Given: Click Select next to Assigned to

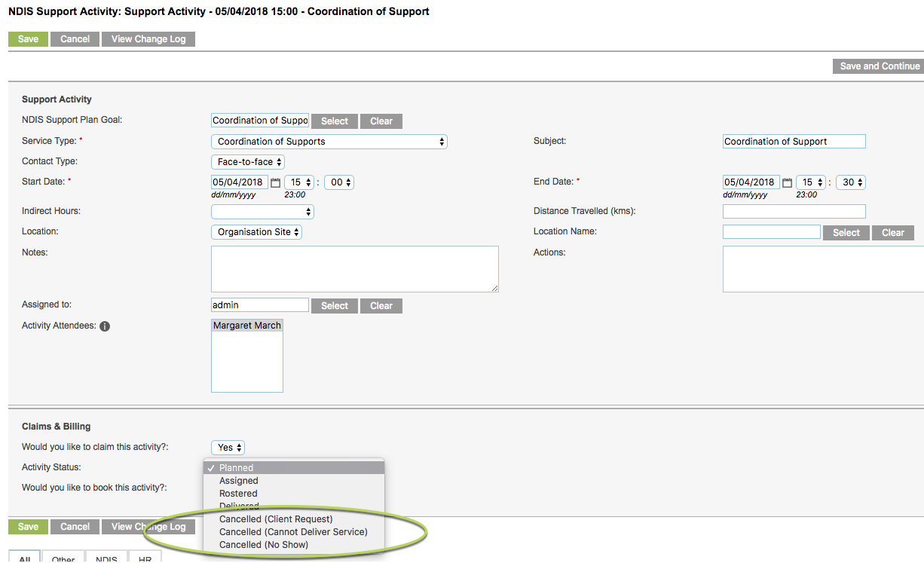Looking at the screenshot, I should [335, 306].
